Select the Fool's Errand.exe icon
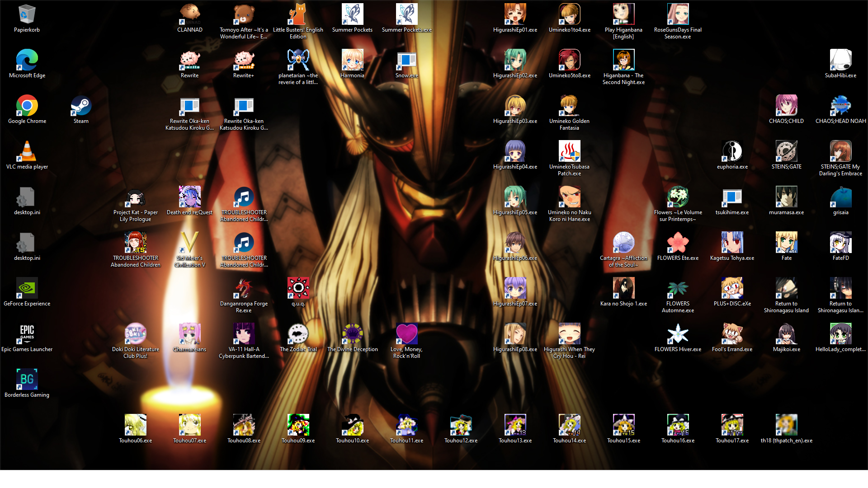 point(732,334)
